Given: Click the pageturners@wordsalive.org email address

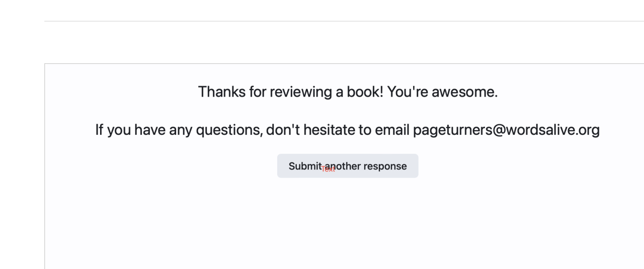Looking at the screenshot, I should coord(506,130).
